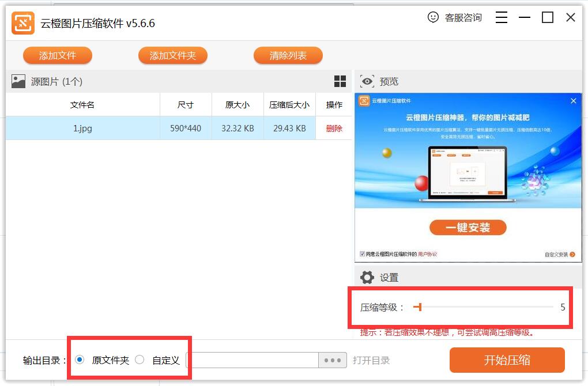Adjust the 压缩等级 slider handle
588x386 pixels.
pos(420,307)
